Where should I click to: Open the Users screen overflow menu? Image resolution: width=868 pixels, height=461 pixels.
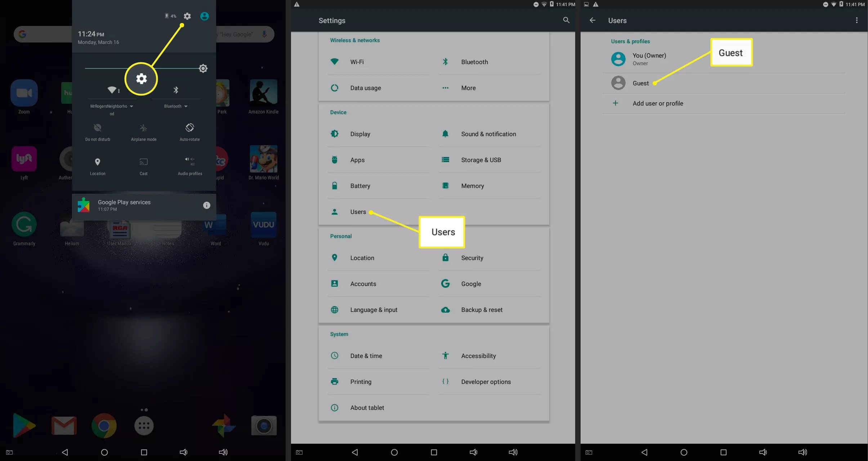(856, 21)
